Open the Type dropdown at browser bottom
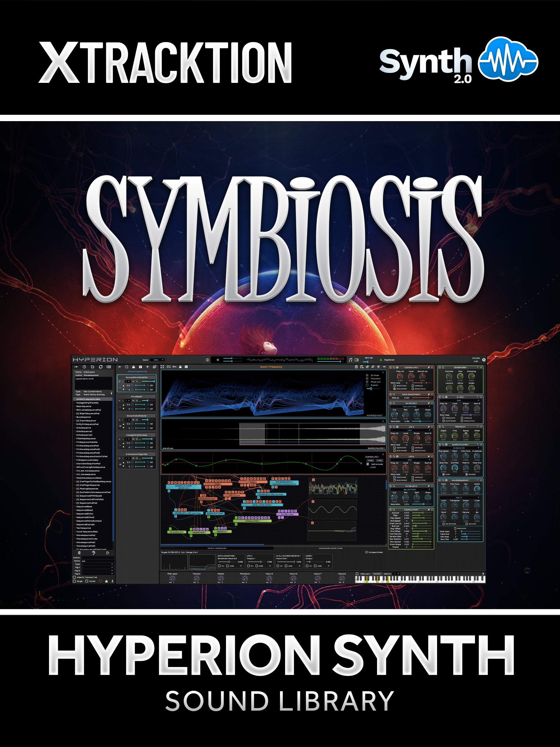 pos(98,564)
